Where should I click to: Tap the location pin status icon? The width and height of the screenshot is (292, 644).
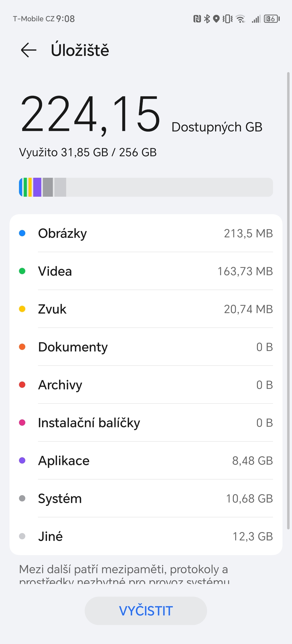click(216, 19)
